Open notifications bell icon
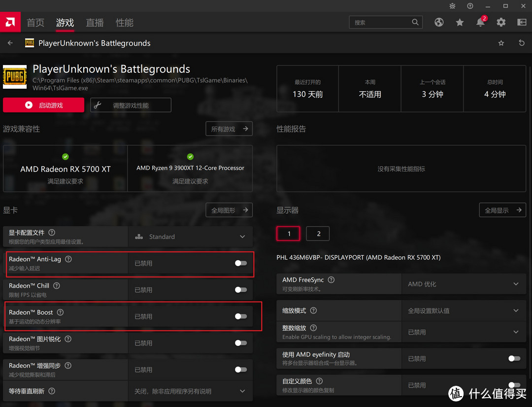The height and width of the screenshot is (407, 532). point(480,22)
